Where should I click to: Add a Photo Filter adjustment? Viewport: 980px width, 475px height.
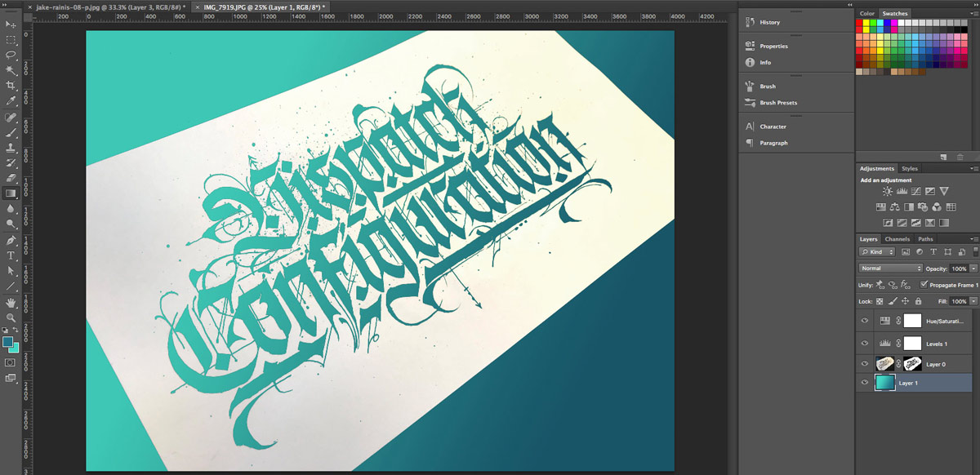click(x=923, y=206)
